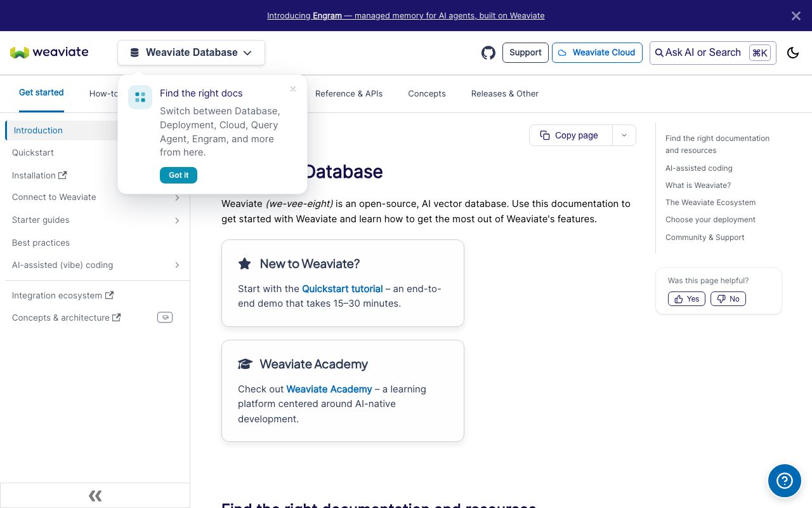Click the Introducing Engram banner link
The width and height of the screenshot is (812, 508).
pyautogui.click(x=406, y=16)
